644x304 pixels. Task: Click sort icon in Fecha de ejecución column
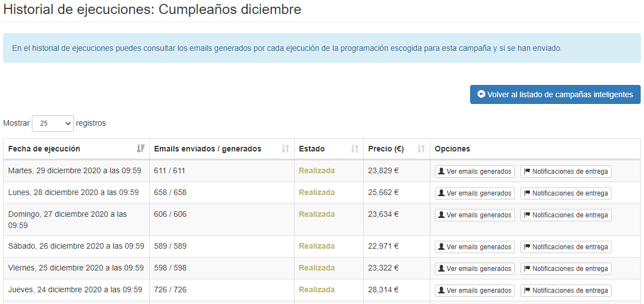tap(140, 149)
